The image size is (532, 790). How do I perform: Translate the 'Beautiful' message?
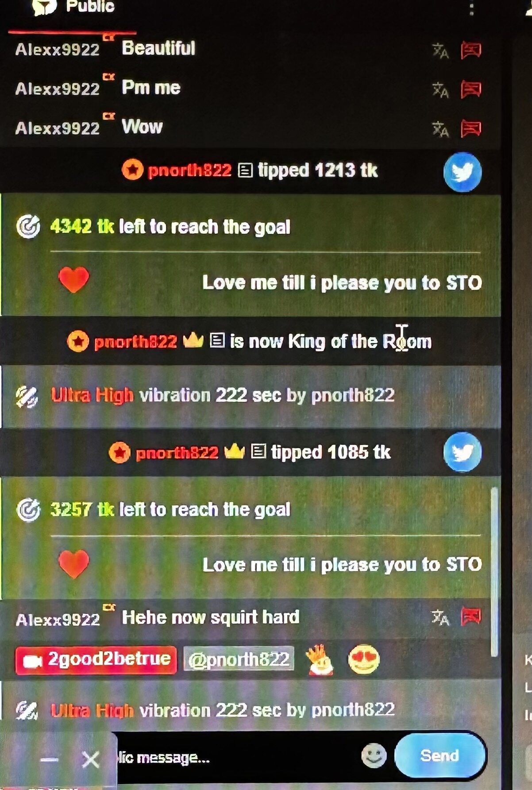[x=440, y=50]
